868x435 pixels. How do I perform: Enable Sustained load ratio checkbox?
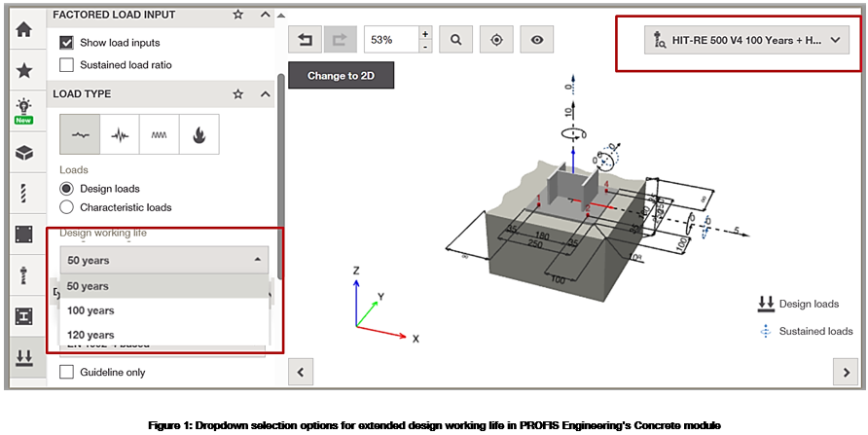[x=66, y=65]
